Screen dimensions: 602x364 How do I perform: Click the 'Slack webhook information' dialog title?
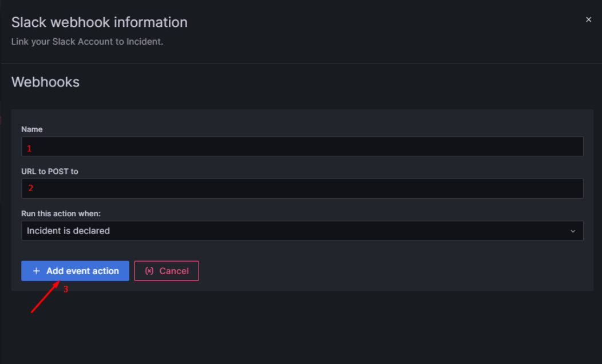pyautogui.click(x=99, y=22)
